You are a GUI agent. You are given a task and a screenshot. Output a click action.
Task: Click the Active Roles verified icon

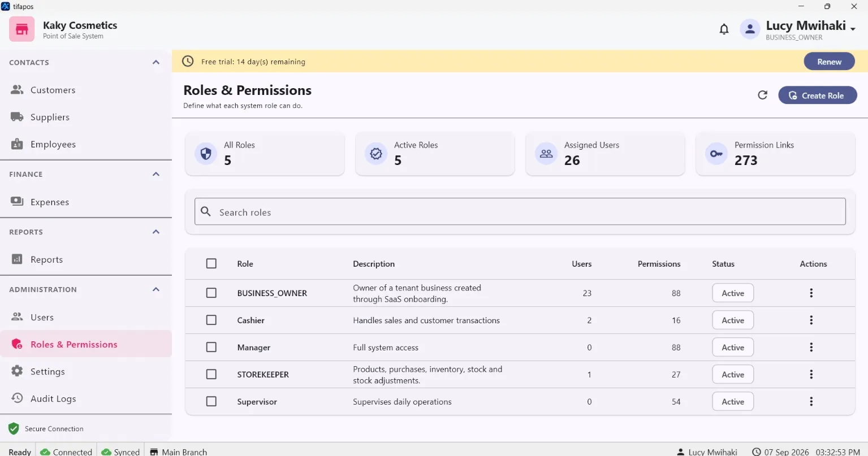click(376, 153)
